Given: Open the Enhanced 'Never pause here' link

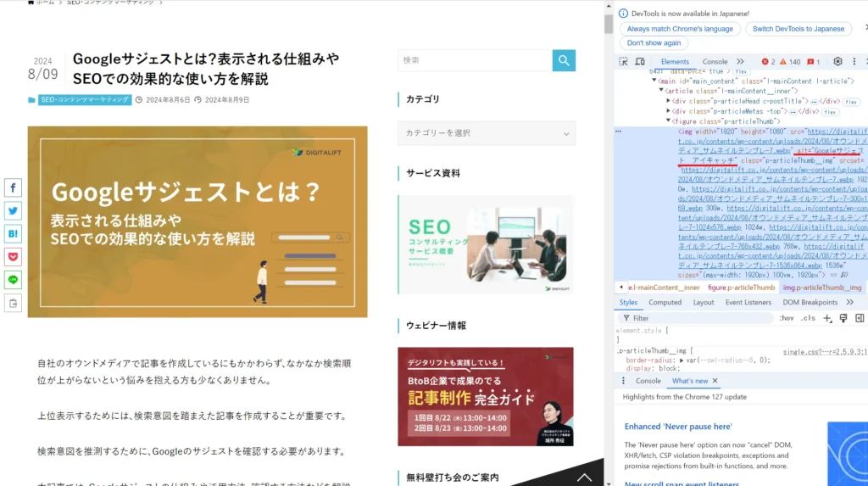Looking at the screenshot, I should click(x=678, y=426).
